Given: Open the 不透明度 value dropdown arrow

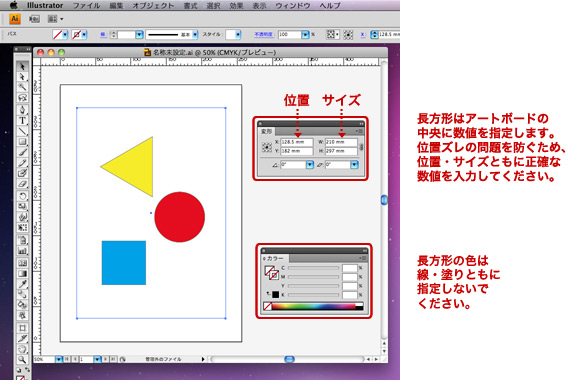Looking at the screenshot, I should [305, 35].
